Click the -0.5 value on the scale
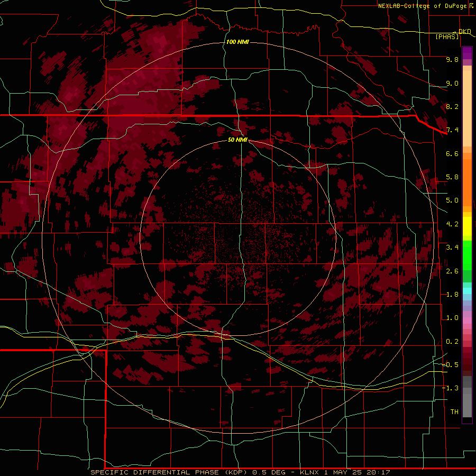The image size is (476, 476). pyautogui.click(x=450, y=365)
